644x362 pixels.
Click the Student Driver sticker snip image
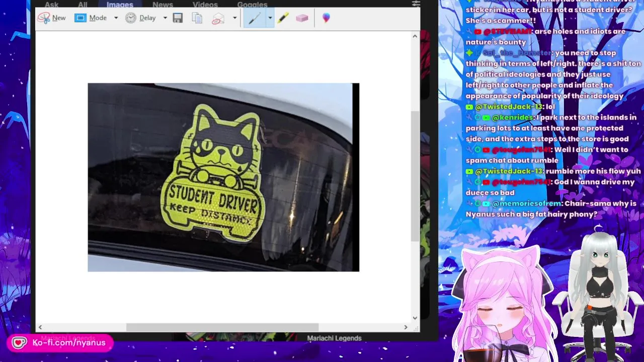click(x=223, y=177)
